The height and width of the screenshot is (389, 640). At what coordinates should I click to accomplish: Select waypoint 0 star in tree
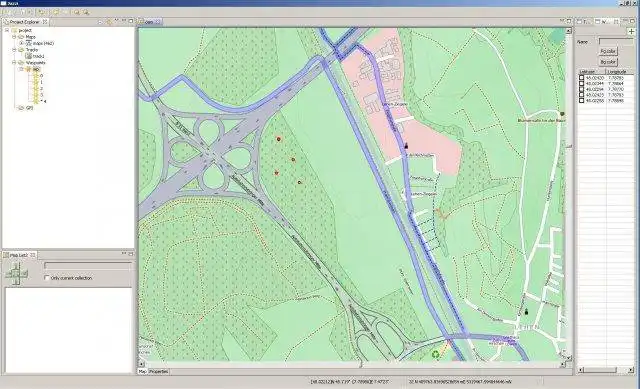[x=36, y=76]
